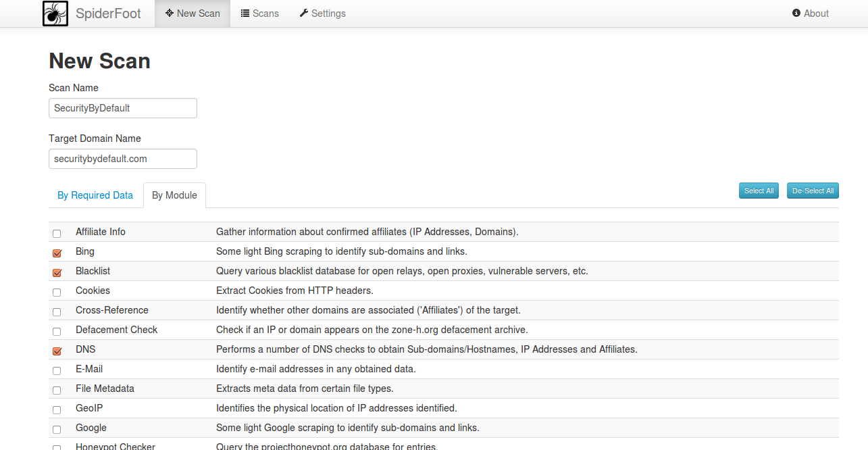The width and height of the screenshot is (868, 450).
Task: Focus the Scan Name input field
Action: point(123,108)
